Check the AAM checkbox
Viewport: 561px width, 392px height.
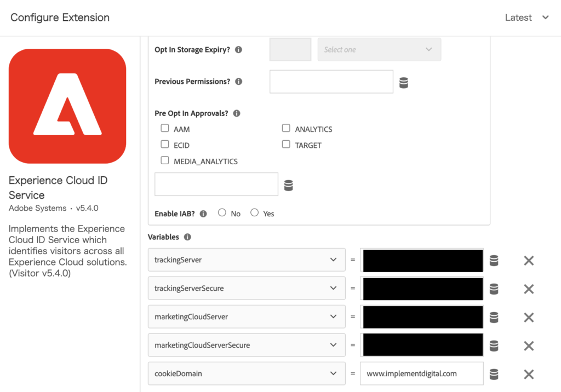click(x=165, y=128)
